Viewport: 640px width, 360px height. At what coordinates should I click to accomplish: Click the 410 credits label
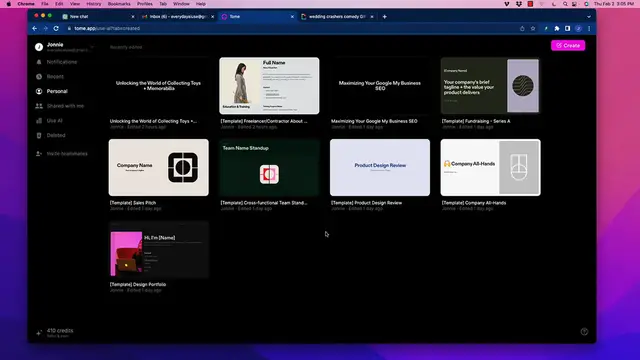pyautogui.click(x=60, y=331)
